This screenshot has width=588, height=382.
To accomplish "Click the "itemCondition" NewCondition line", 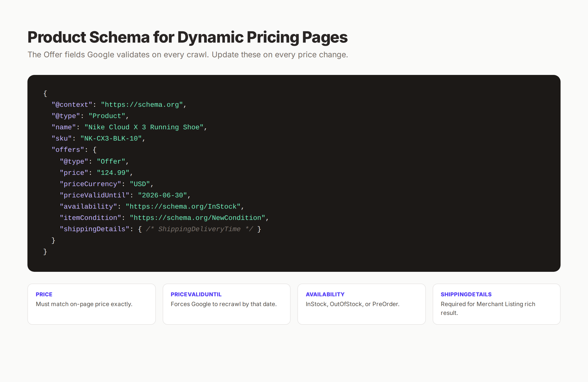I will tap(164, 218).
